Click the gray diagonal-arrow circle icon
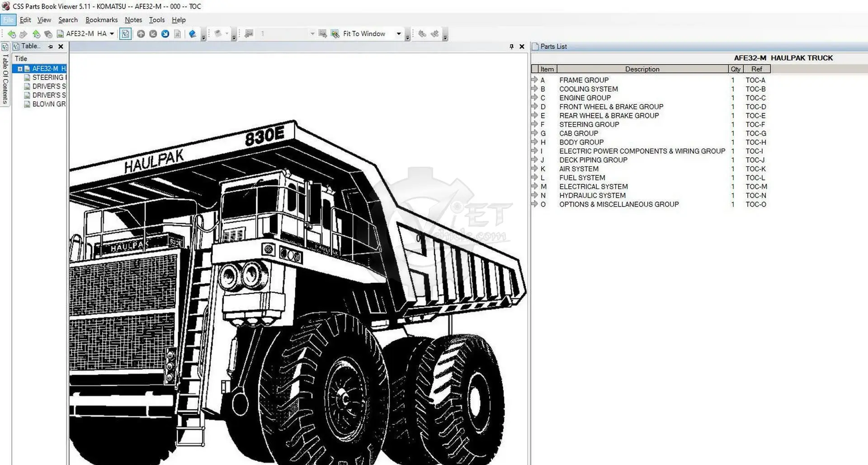 153,34
